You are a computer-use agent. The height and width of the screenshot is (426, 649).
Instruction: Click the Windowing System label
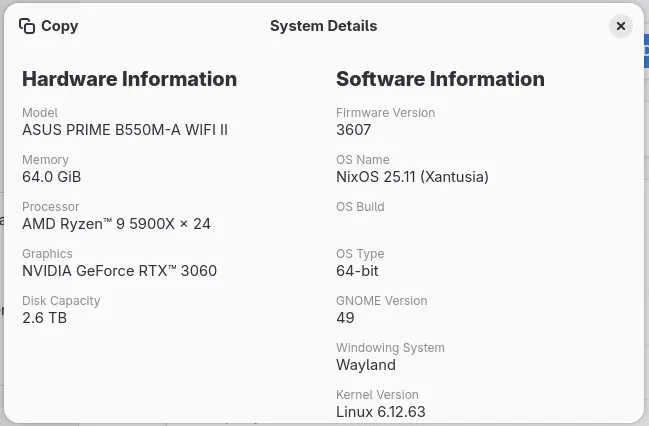(390, 348)
